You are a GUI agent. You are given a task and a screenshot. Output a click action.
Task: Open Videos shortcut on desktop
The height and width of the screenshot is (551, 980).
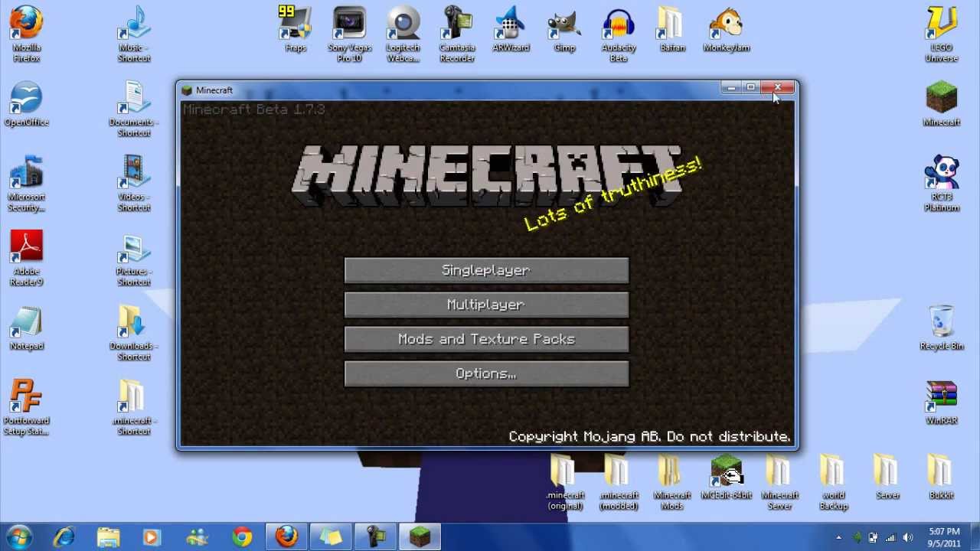click(134, 184)
